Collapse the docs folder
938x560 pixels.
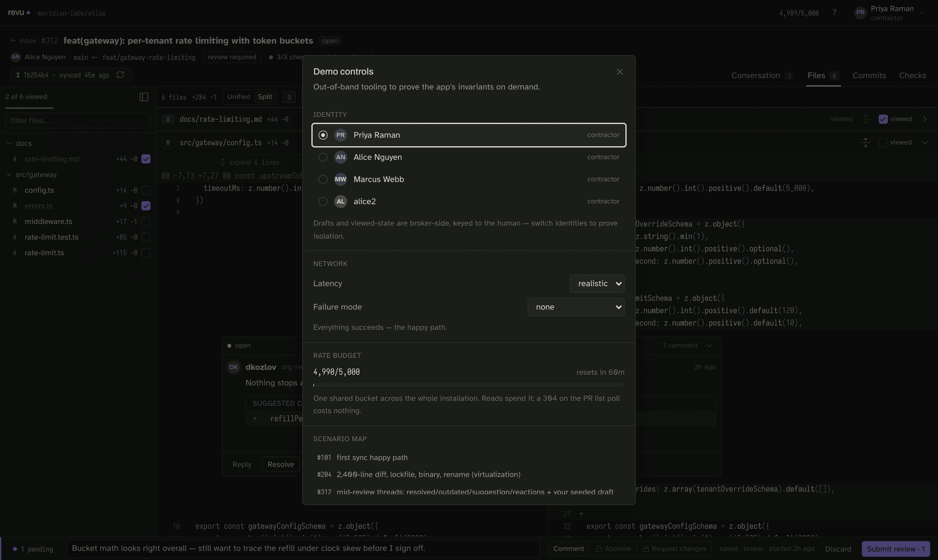[x=9, y=143]
